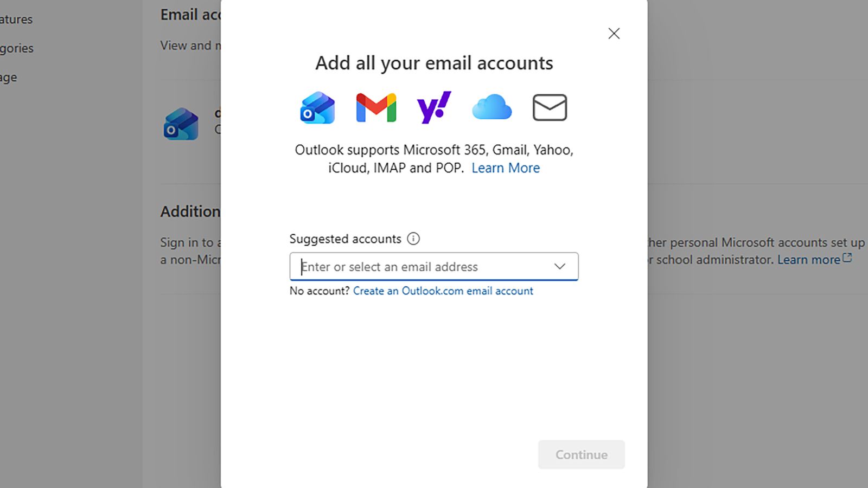The height and width of the screenshot is (488, 868).
Task: Select the Outlook provider icon
Action: [x=317, y=107]
